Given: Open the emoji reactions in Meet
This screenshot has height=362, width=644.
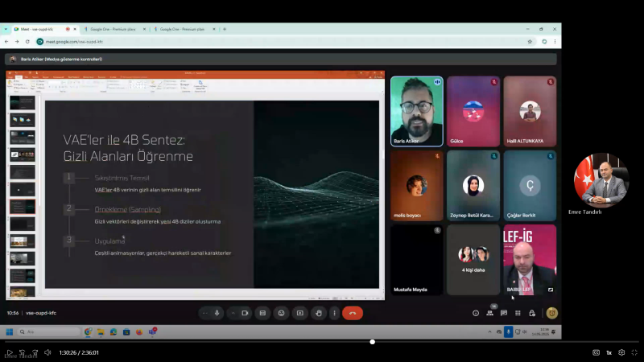Looking at the screenshot, I should coord(281,313).
